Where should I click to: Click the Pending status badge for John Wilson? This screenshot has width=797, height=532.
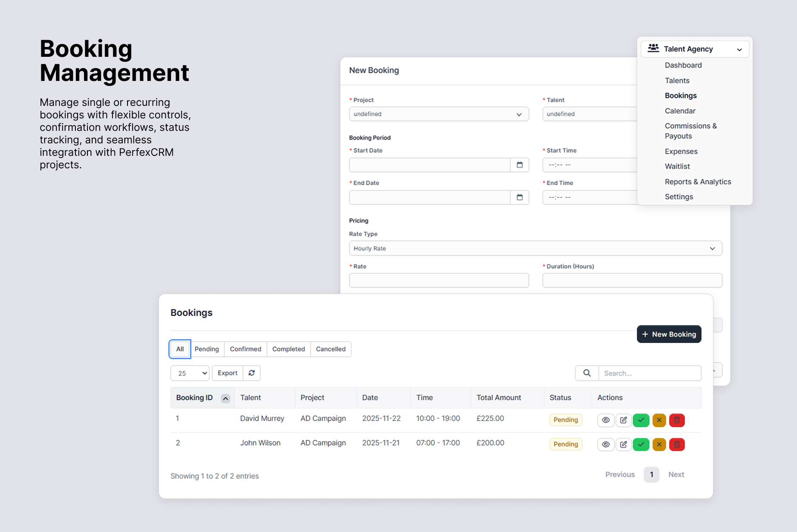pyautogui.click(x=566, y=444)
